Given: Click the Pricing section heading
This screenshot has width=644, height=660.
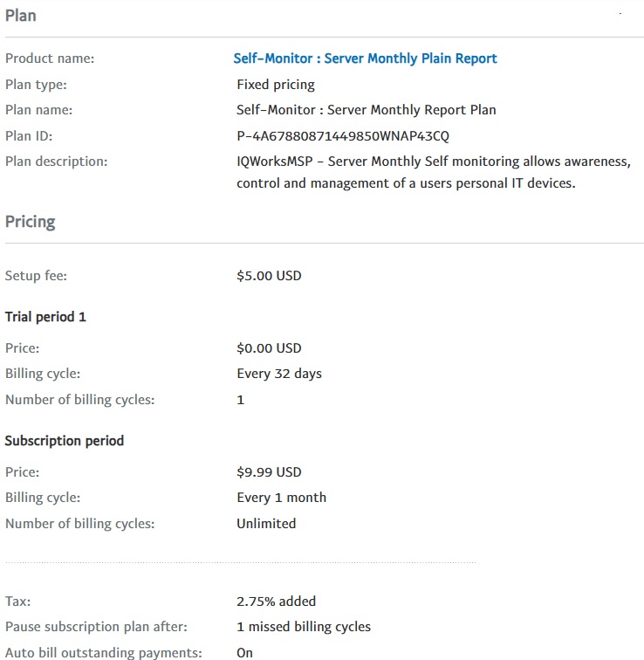Looking at the screenshot, I should coord(30,223).
